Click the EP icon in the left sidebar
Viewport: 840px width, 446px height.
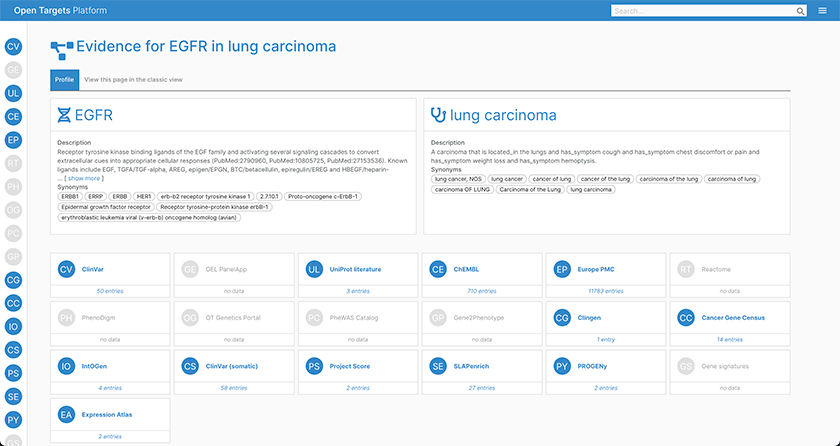click(x=13, y=140)
